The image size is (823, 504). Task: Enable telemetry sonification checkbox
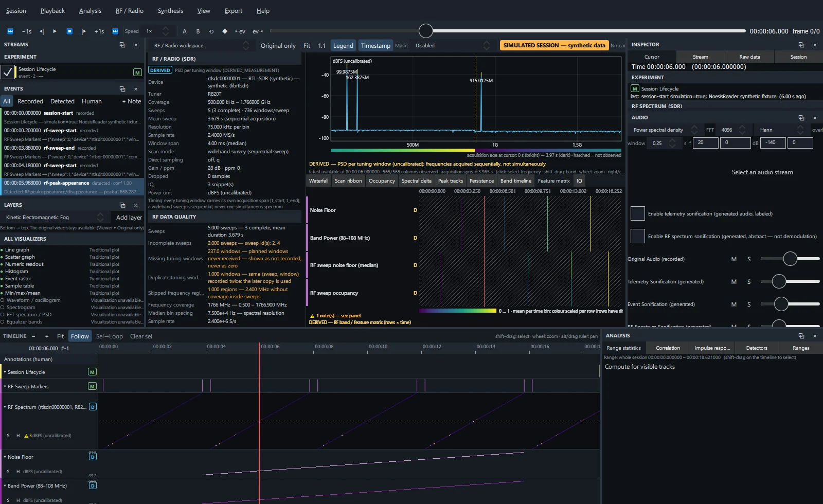click(x=638, y=213)
